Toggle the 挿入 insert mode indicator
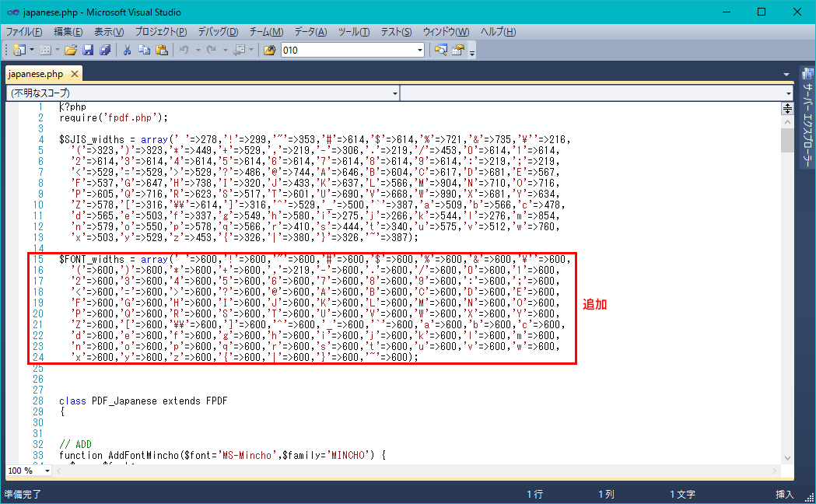Image resolution: width=816 pixels, height=504 pixels. pyautogui.click(x=784, y=494)
